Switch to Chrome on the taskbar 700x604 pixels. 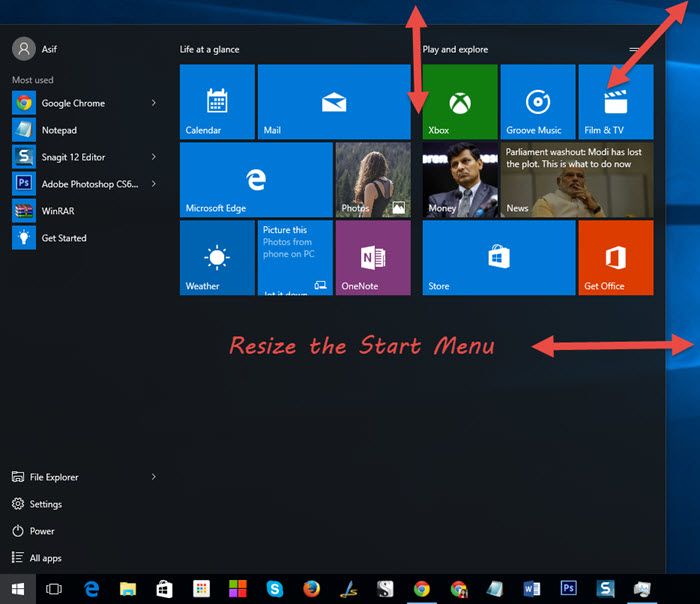[422, 589]
